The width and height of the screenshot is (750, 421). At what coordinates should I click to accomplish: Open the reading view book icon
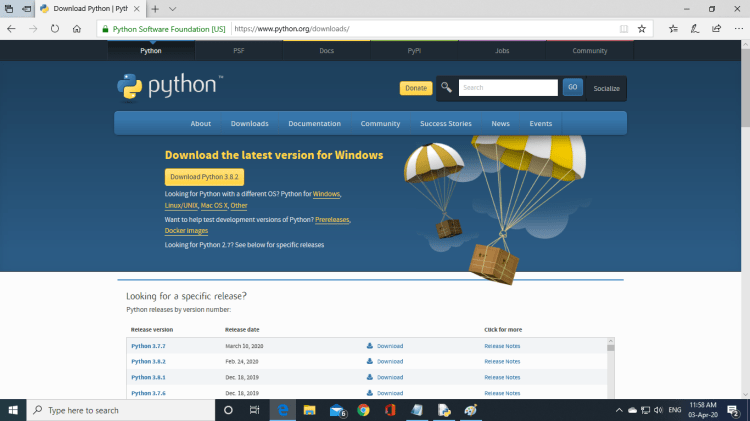click(624, 29)
